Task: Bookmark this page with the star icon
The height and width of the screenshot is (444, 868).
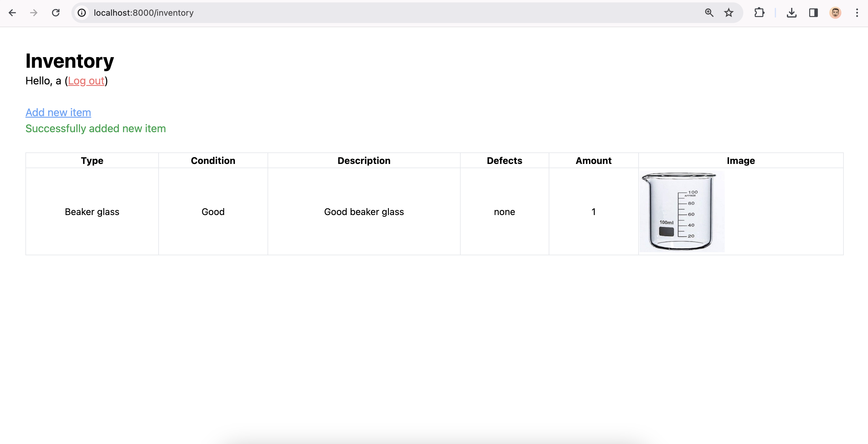Action: [x=728, y=13]
